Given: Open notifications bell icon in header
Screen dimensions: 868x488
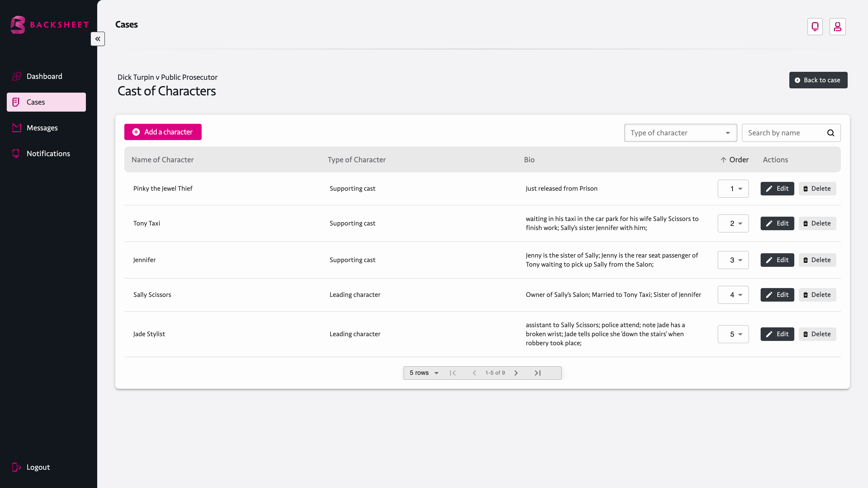Looking at the screenshot, I should [815, 27].
